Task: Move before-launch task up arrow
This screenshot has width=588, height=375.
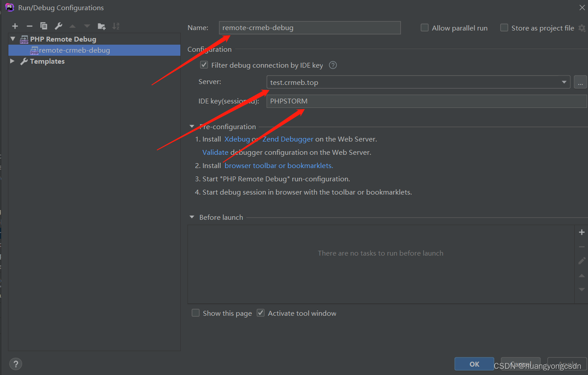Action: (582, 276)
